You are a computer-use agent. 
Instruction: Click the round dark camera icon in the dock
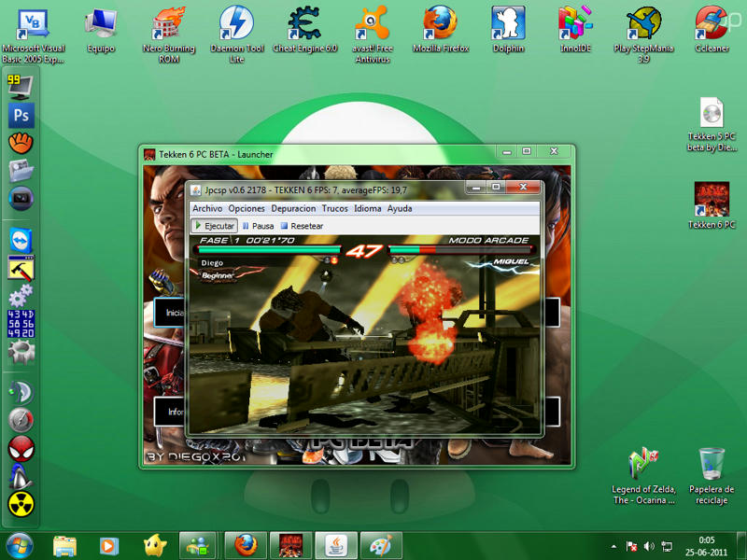21,198
